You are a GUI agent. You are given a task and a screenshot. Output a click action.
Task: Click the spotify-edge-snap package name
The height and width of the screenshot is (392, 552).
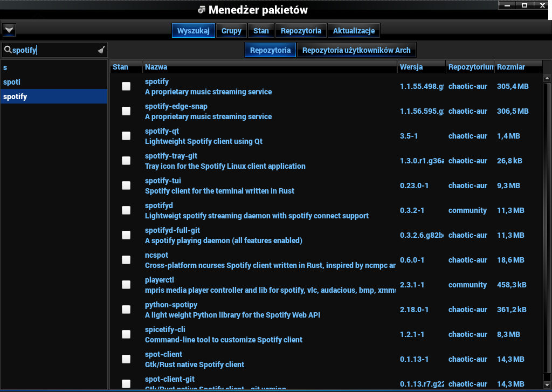click(176, 106)
